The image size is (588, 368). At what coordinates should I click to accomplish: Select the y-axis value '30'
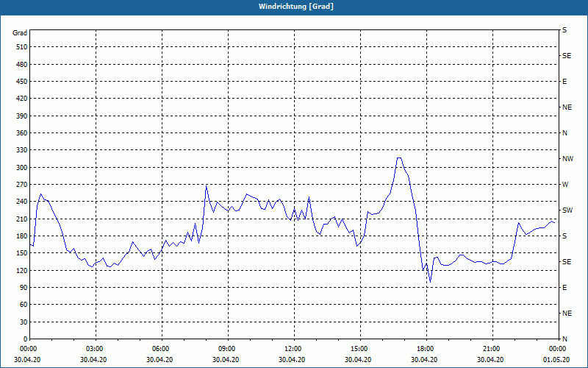pos(24,322)
